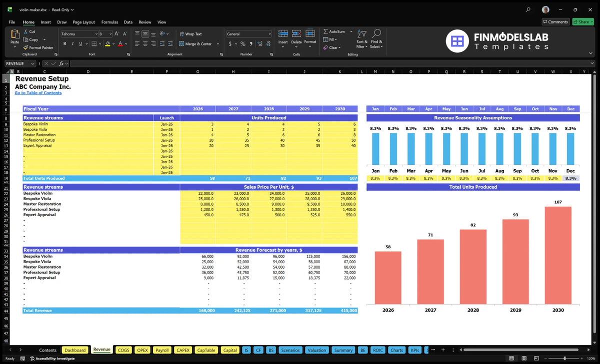The height and width of the screenshot is (364, 600).
Task: Select Top Align icon
Action: (x=137, y=34)
